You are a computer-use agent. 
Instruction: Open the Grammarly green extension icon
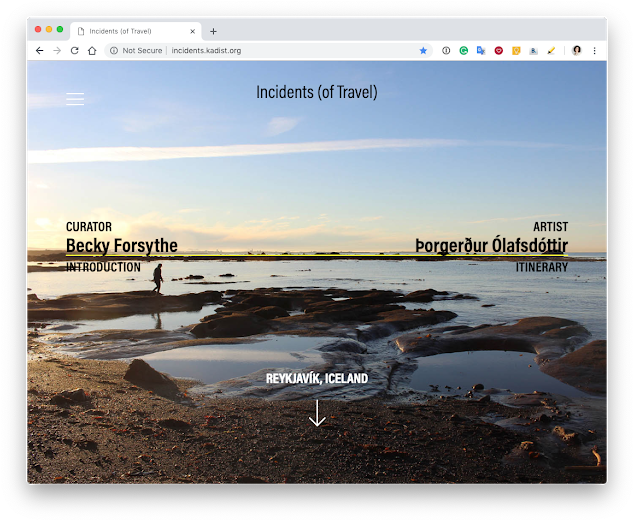(x=463, y=50)
